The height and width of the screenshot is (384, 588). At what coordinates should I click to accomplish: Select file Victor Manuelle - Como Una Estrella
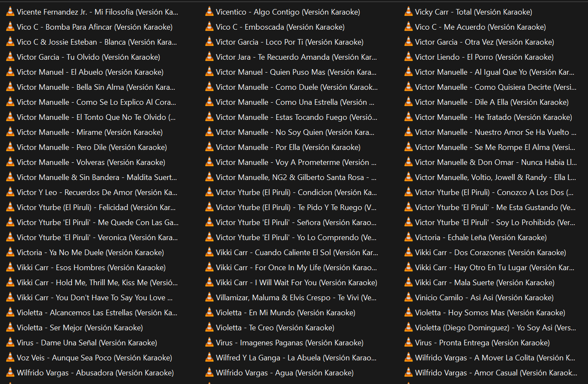pos(291,102)
